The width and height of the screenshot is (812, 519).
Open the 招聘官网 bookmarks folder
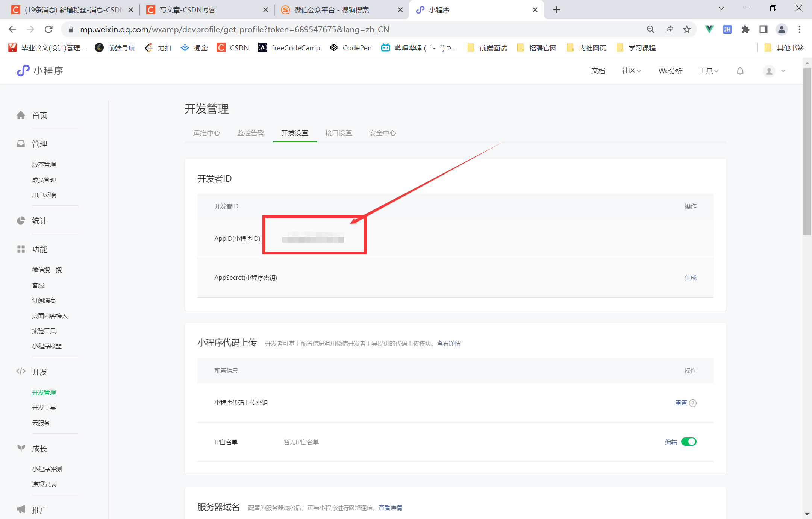(x=537, y=48)
